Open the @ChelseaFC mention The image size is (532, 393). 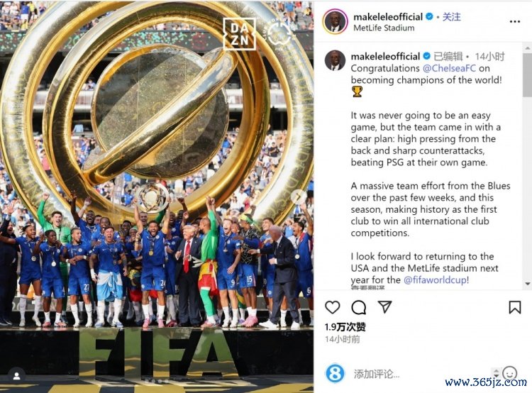[x=449, y=68]
